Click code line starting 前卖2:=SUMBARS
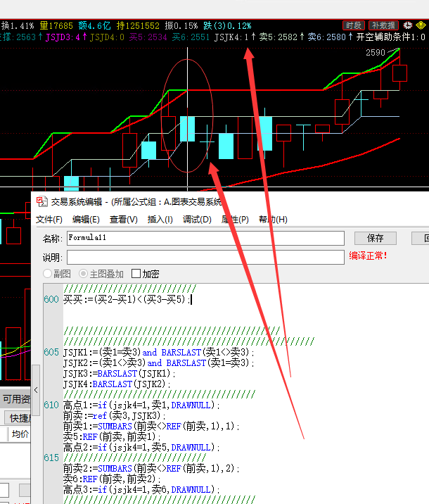The width and height of the screenshot is (429, 504). [x=152, y=468]
